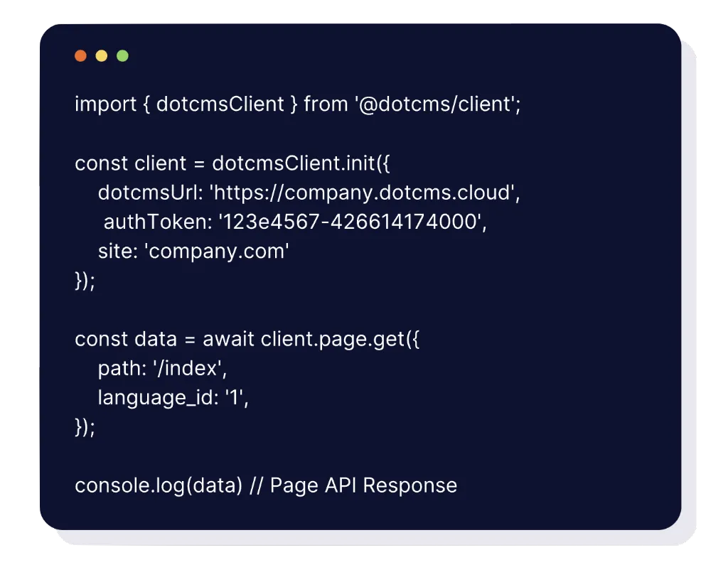Image resolution: width=728 pixels, height=572 pixels.
Task: Click the 'client.page.get({' call
Action: (341, 339)
